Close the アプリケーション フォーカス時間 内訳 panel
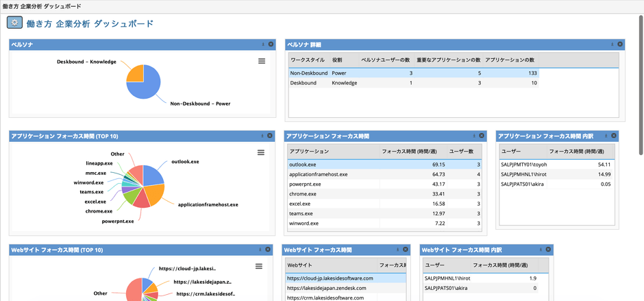Screen dimensions: 644x301 click(x=614, y=136)
